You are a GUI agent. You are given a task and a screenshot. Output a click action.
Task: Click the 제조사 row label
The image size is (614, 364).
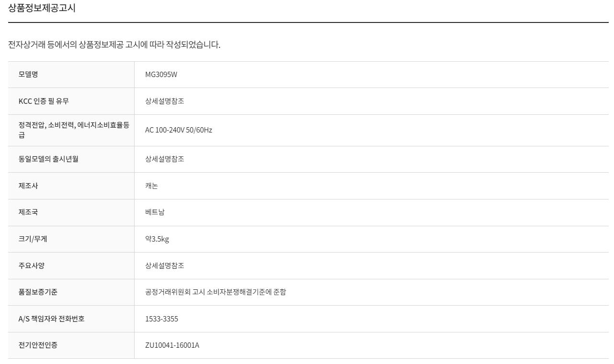click(x=28, y=186)
